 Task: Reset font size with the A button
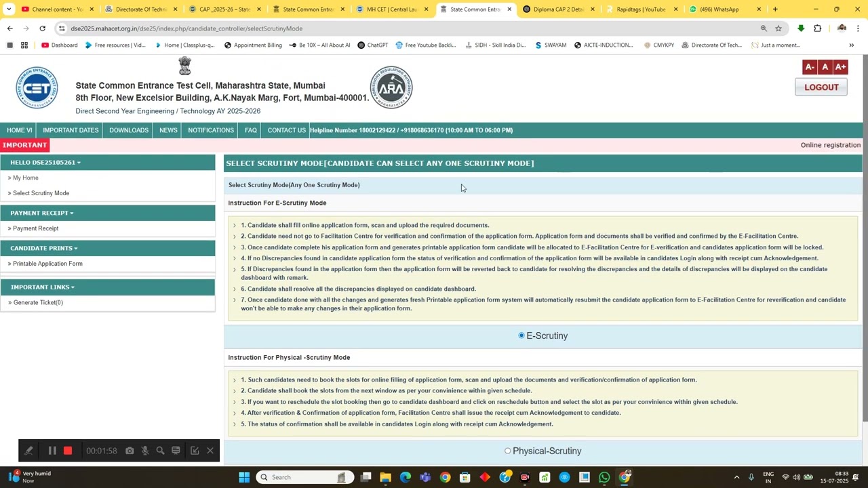(825, 66)
